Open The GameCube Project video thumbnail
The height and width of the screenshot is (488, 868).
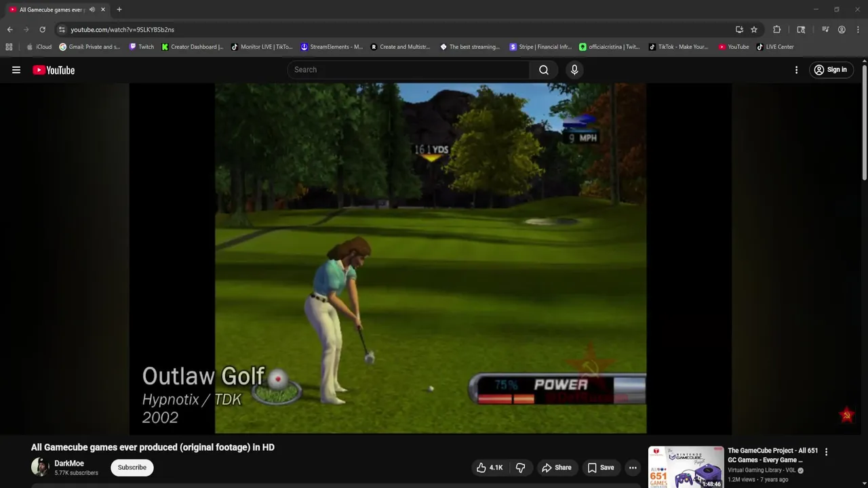686,467
